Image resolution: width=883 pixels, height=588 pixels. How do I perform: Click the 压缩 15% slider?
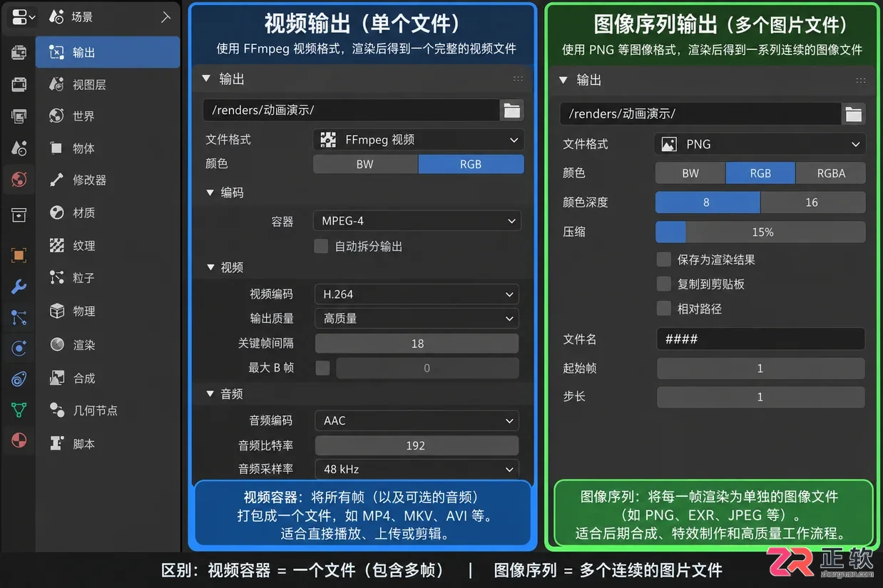coord(760,232)
